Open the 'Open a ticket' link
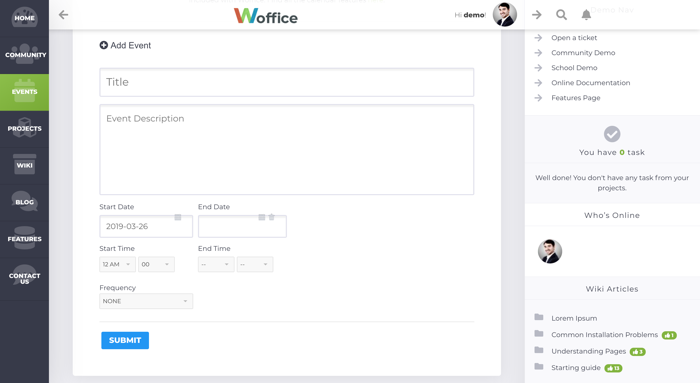700x383 pixels. pyautogui.click(x=574, y=37)
